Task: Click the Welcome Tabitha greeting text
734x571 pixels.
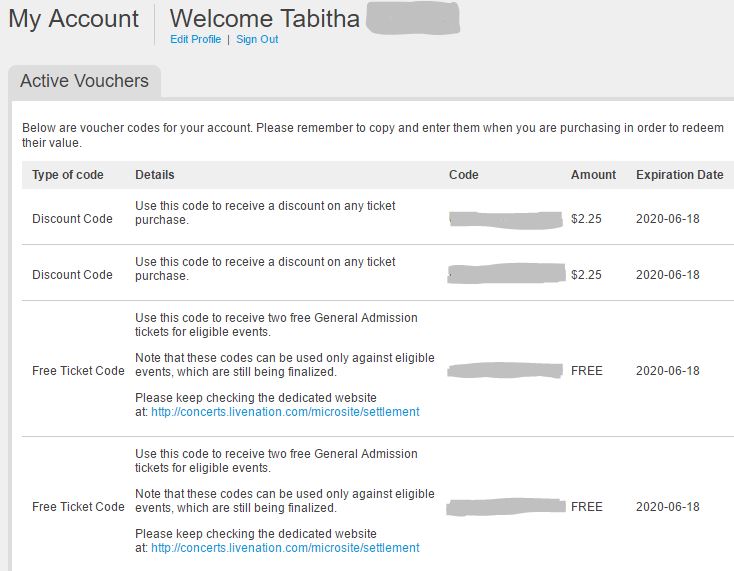Action: (x=264, y=19)
